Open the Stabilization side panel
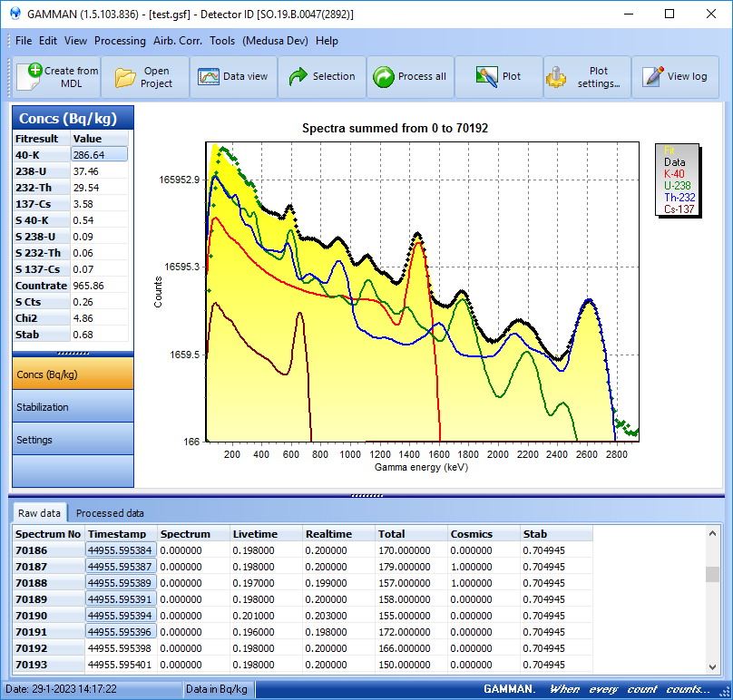 click(x=73, y=407)
